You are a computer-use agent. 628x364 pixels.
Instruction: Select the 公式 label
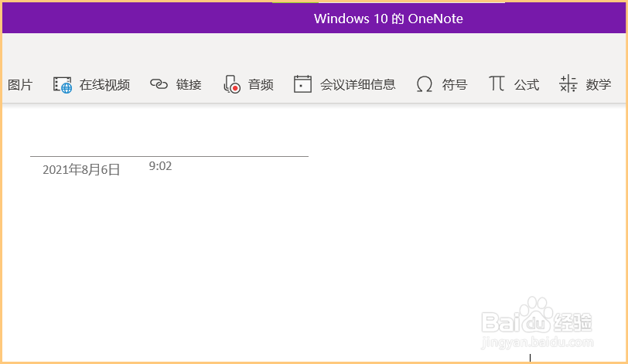click(527, 85)
